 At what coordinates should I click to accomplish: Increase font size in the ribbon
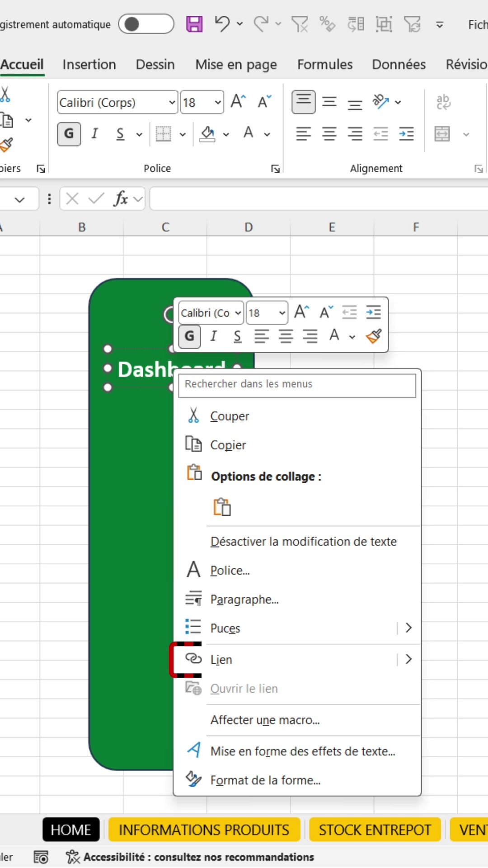[x=238, y=102]
